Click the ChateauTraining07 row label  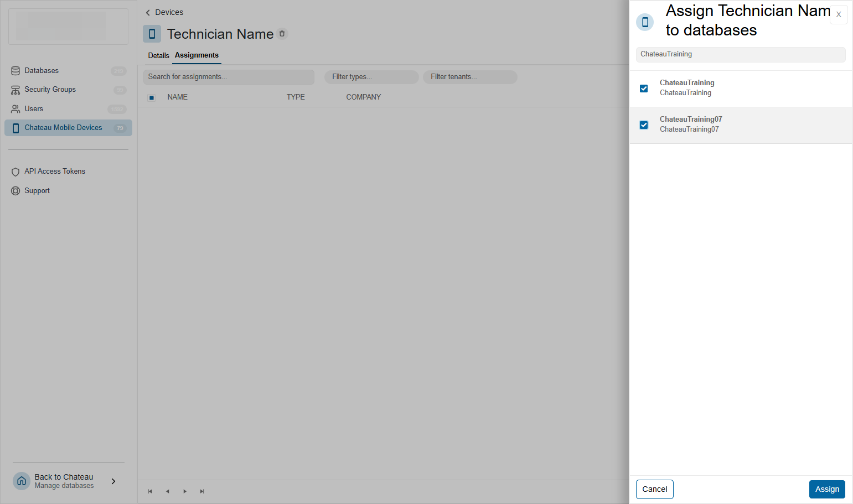691,119
